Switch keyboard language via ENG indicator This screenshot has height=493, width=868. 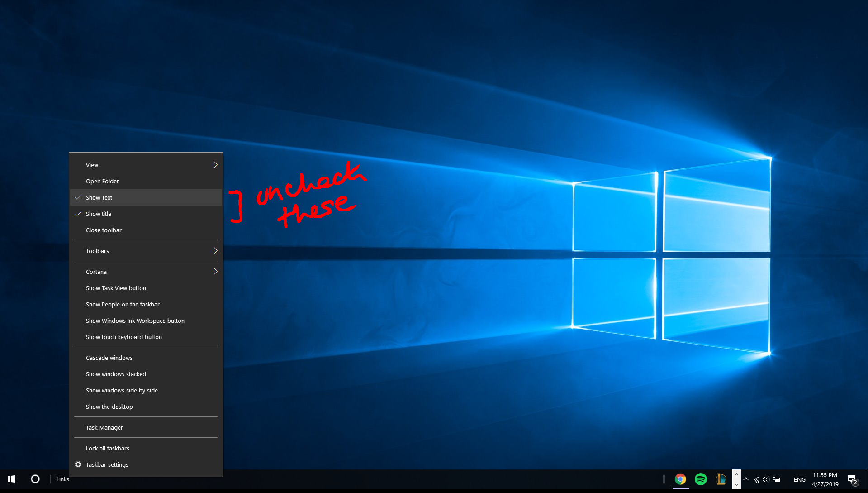800,479
